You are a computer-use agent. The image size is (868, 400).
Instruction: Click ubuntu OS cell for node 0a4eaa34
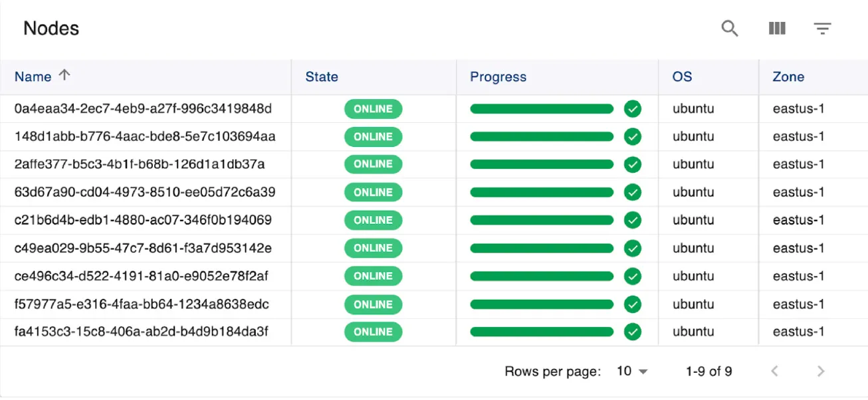coord(693,109)
